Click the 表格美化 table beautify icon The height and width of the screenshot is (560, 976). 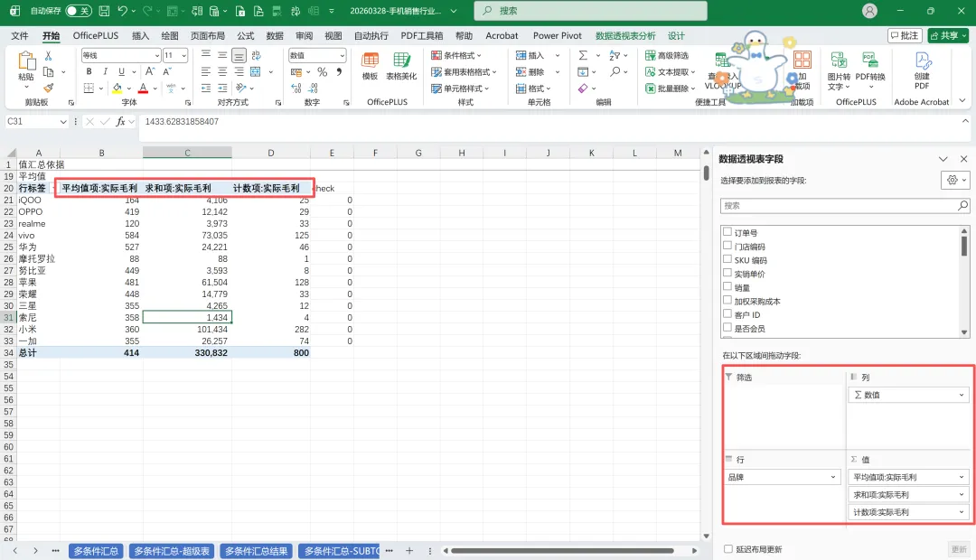point(401,66)
